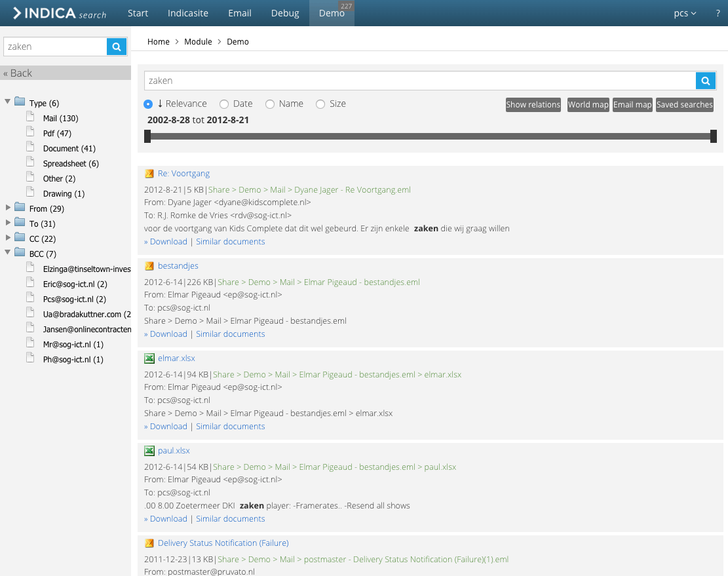
Task: Select the Size sort radio button
Action: (x=320, y=104)
